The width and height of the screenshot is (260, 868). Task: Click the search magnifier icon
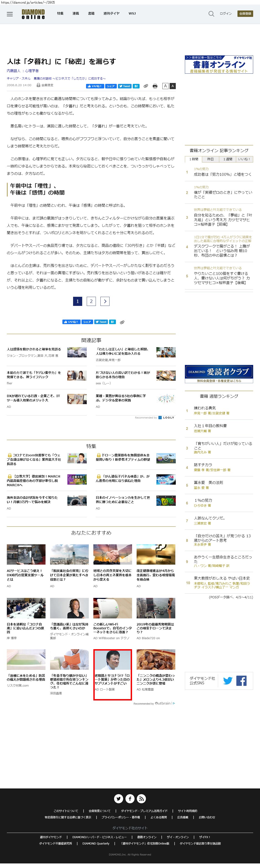tap(211, 14)
